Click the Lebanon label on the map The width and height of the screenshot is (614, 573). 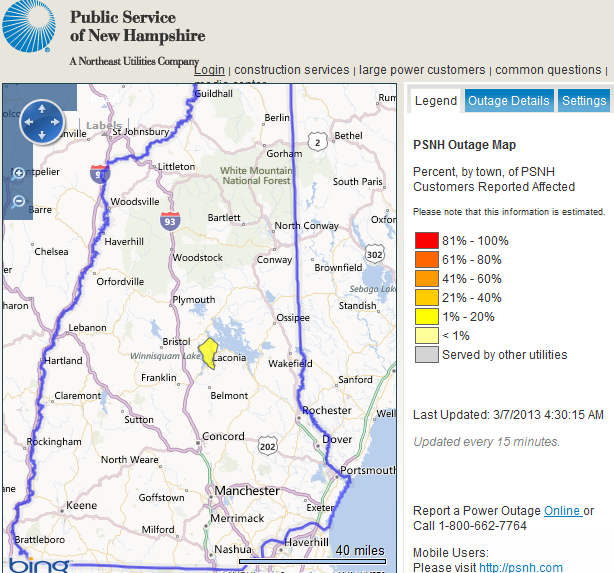(87, 327)
